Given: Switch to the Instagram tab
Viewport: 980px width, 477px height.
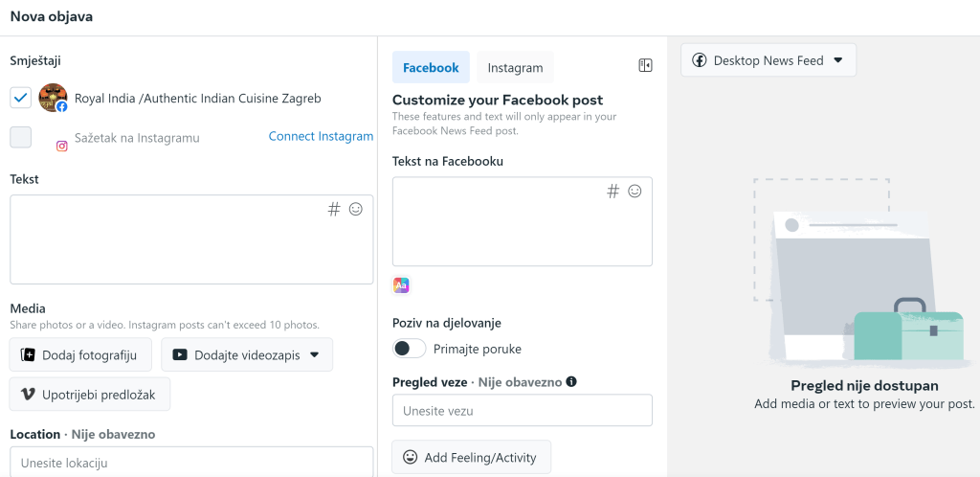Looking at the screenshot, I should click(x=515, y=68).
